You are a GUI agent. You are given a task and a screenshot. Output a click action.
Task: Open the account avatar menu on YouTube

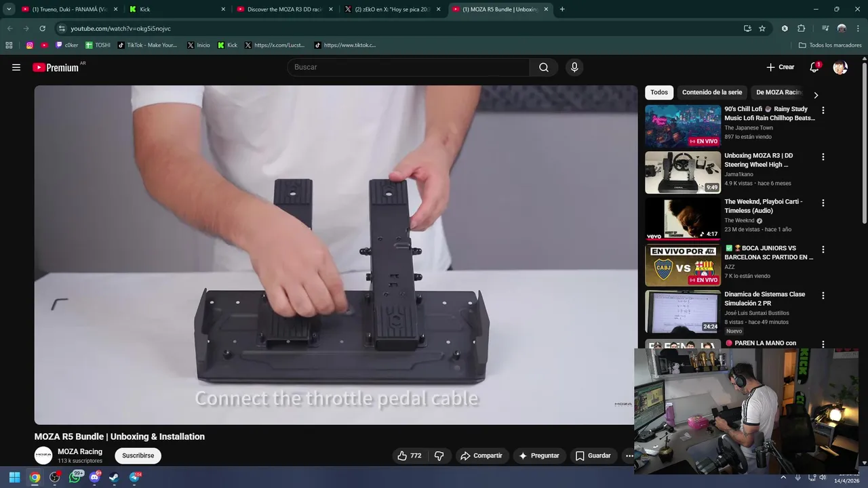click(x=840, y=67)
